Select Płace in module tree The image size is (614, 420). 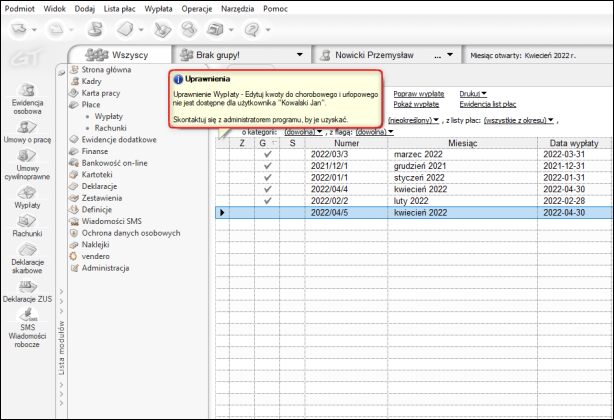(90, 105)
